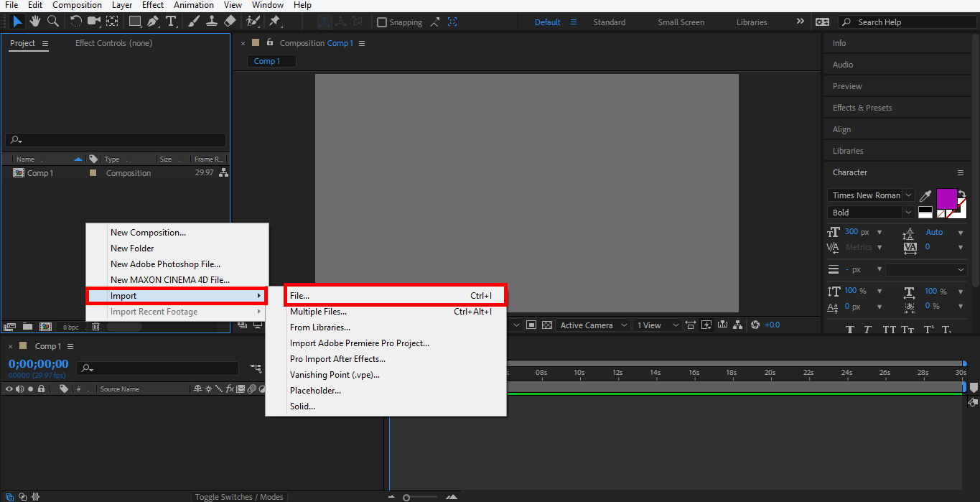
Task: Click the Lock column header
Action: click(x=42, y=389)
